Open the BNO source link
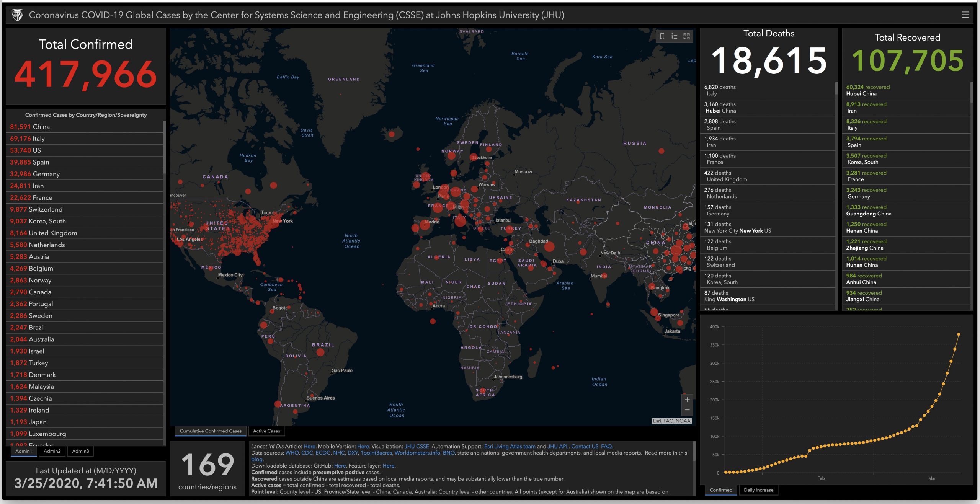 coord(449,453)
